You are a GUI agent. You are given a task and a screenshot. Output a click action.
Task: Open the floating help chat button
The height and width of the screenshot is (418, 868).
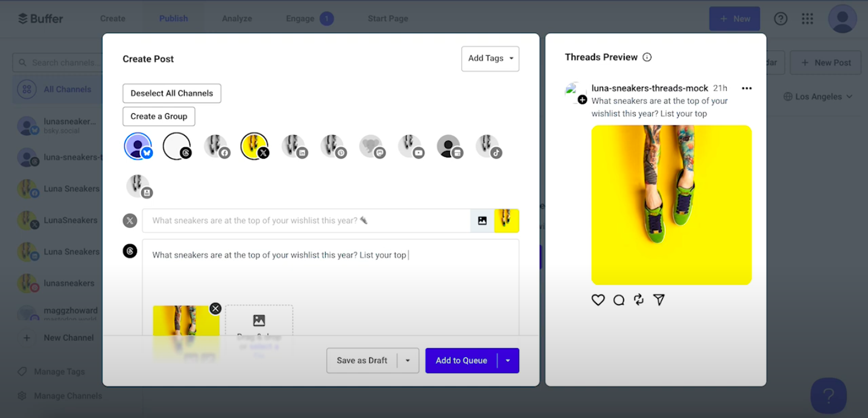point(829,396)
